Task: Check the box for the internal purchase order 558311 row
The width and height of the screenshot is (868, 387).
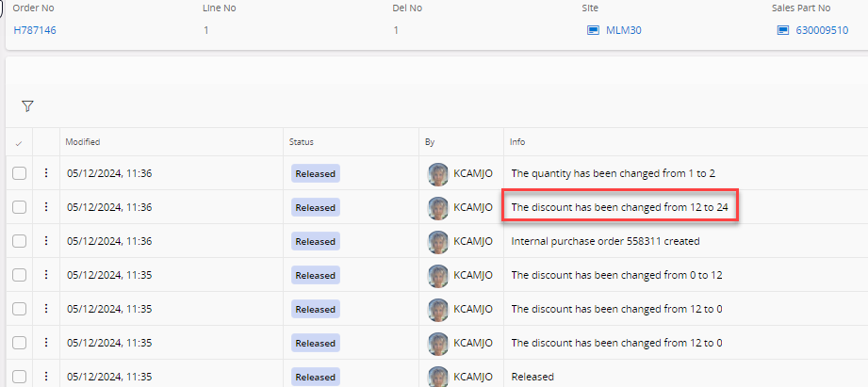Action: point(19,241)
